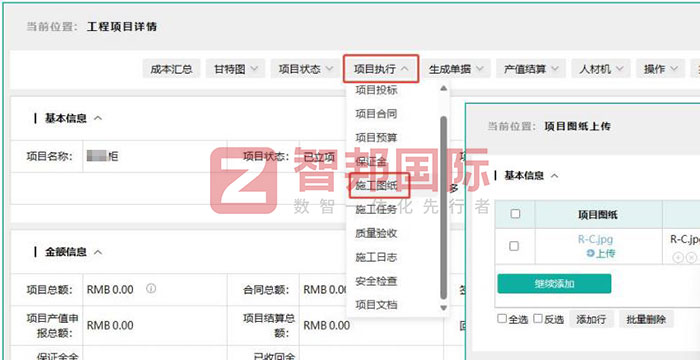Tick the checkbox in the R-C.jpg row

(514, 246)
